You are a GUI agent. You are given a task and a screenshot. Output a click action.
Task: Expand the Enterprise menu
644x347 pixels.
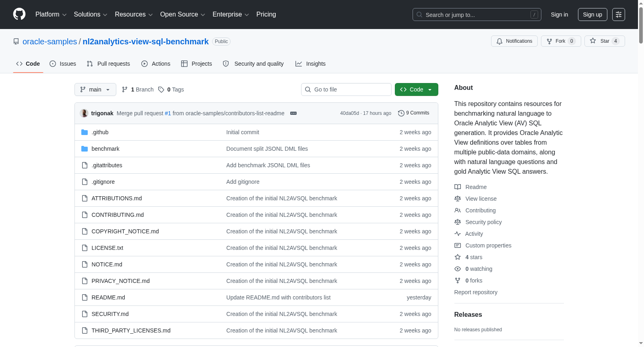[x=231, y=15]
